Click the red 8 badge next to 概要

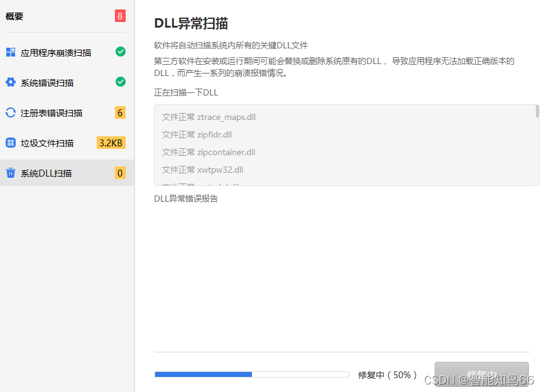click(120, 16)
